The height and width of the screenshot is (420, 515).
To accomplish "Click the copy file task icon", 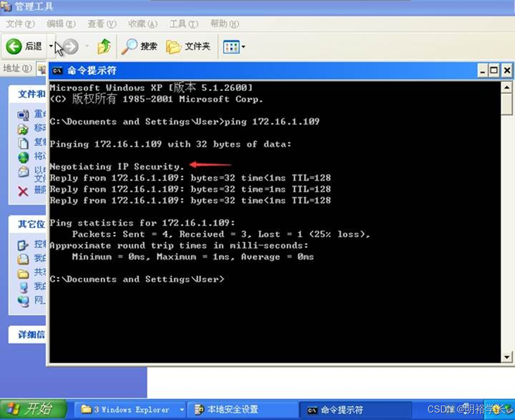I will pyautogui.click(x=23, y=143).
